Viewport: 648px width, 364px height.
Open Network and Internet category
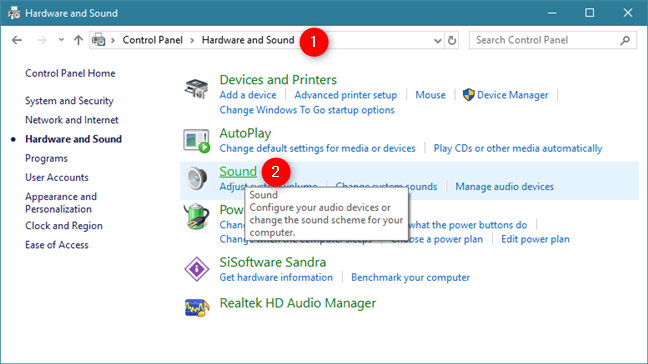click(x=72, y=120)
